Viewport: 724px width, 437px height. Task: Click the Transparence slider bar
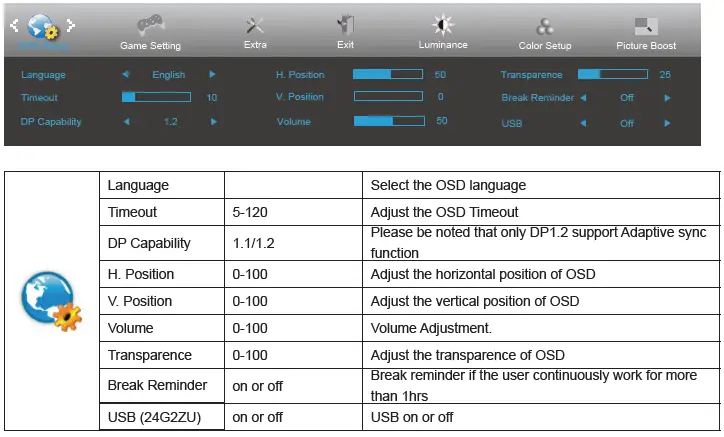coord(612,74)
